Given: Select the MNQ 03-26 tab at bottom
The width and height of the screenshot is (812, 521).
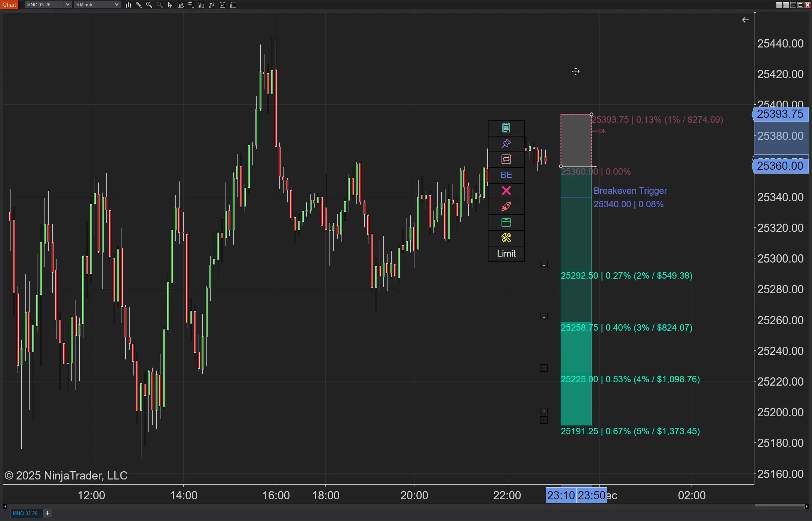Looking at the screenshot, I should [26, 513].
